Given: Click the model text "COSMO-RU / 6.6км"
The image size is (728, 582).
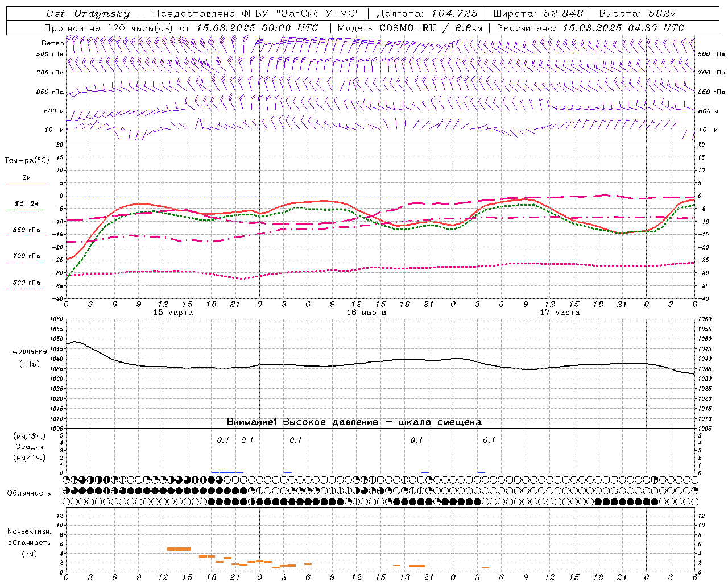Looking at the screenshot, I should point(431,28).
